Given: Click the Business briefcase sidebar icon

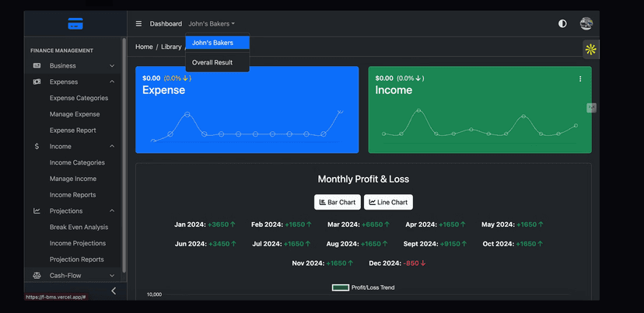Looking at the screenshot, I should pos(37,66).
